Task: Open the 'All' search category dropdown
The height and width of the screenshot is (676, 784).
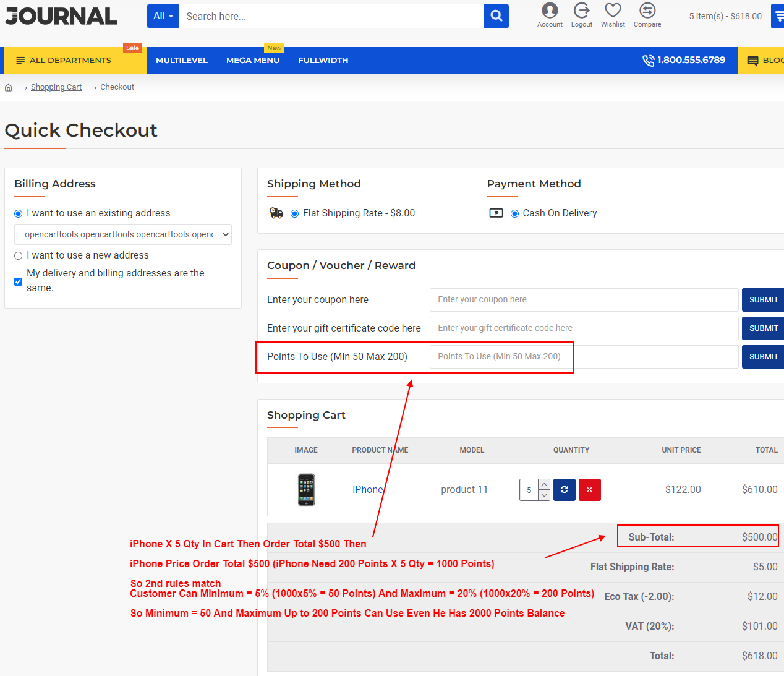Action: pyautogui.click(x=163, y=16)
